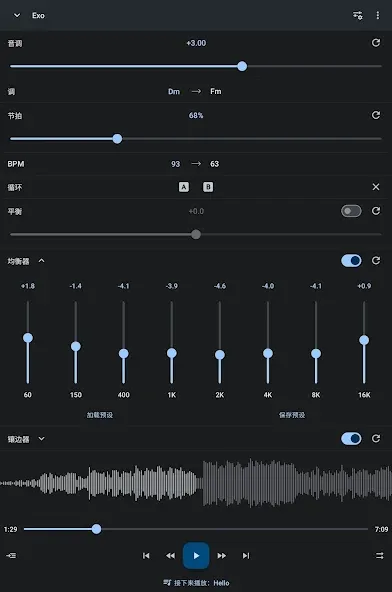Click the tempo value 68%
Viewport: 392px width, 592px height.
[x=196, y=115]
